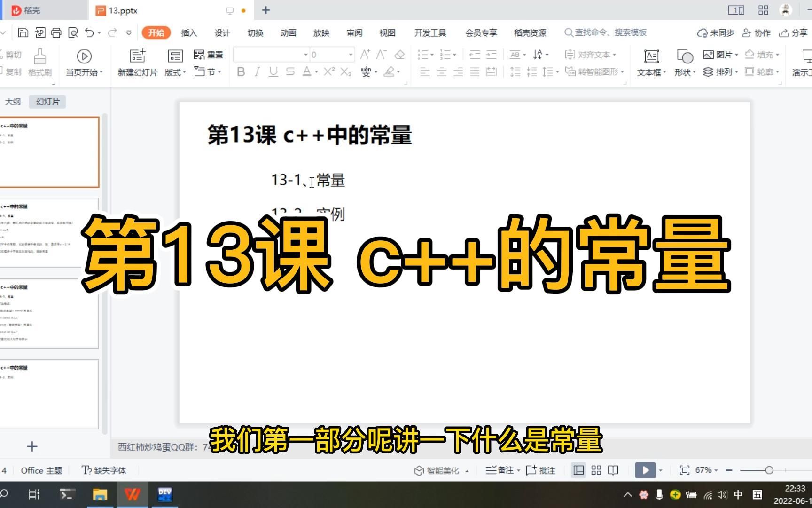
Task: Switch to slide sorter view icon
Action: 596,470
